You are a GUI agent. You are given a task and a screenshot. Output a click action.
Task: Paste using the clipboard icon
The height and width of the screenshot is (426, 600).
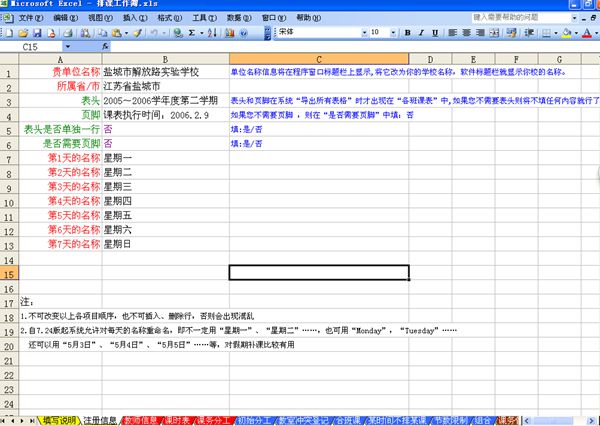117,33
